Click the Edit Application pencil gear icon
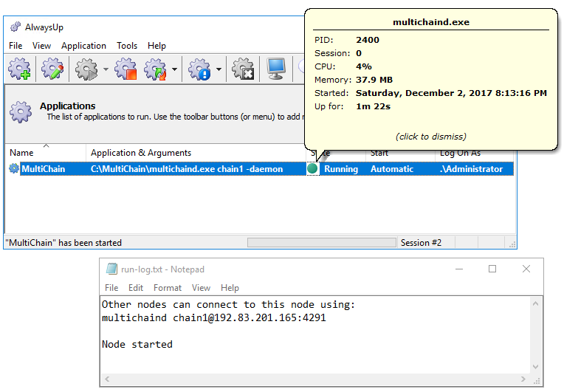 click(x=52, y=69)
